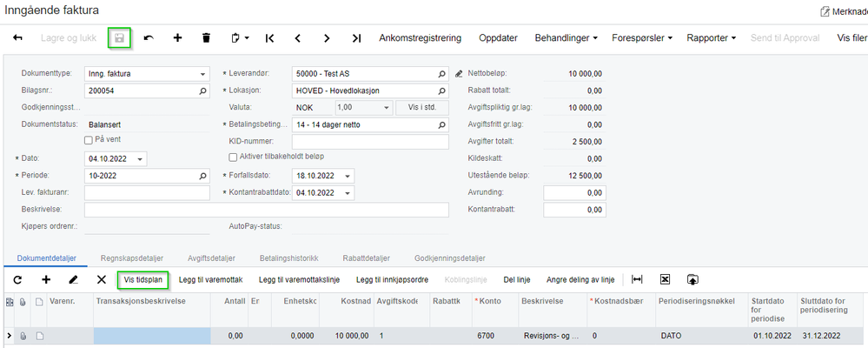Click Legg til varemottakslinje
This screenshot has height=348, width=868.
click(x=300, y=280)
